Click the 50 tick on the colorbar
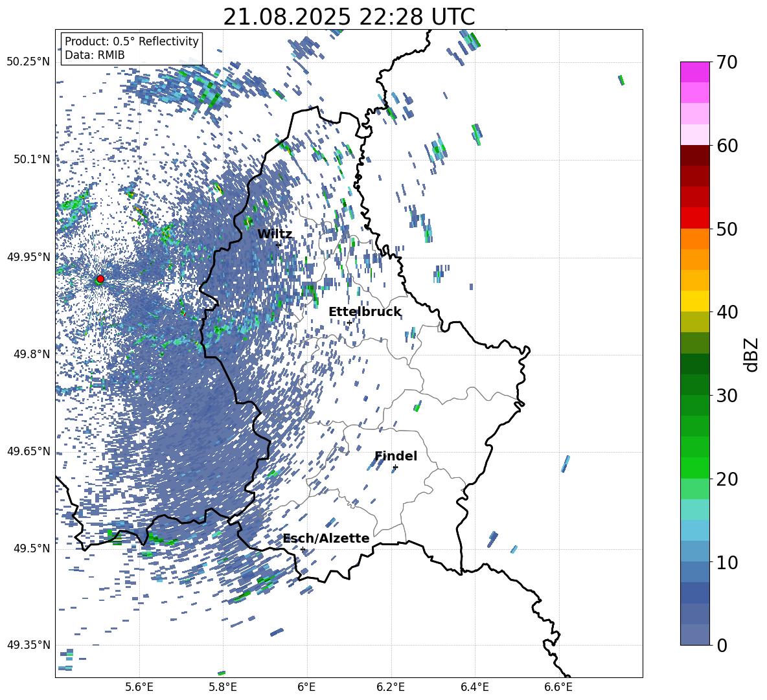 [x=726, y=229]
